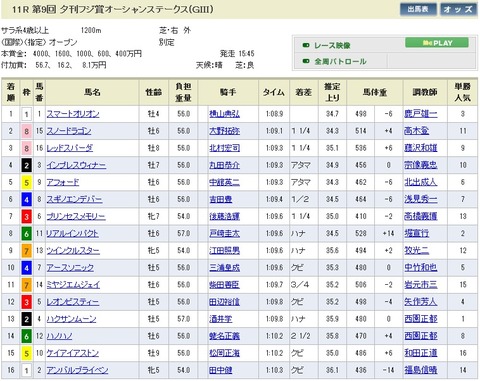The width and height of the screenshot is (480, 381).
Task: Open the オッズ button
Action: coord(458,9)
